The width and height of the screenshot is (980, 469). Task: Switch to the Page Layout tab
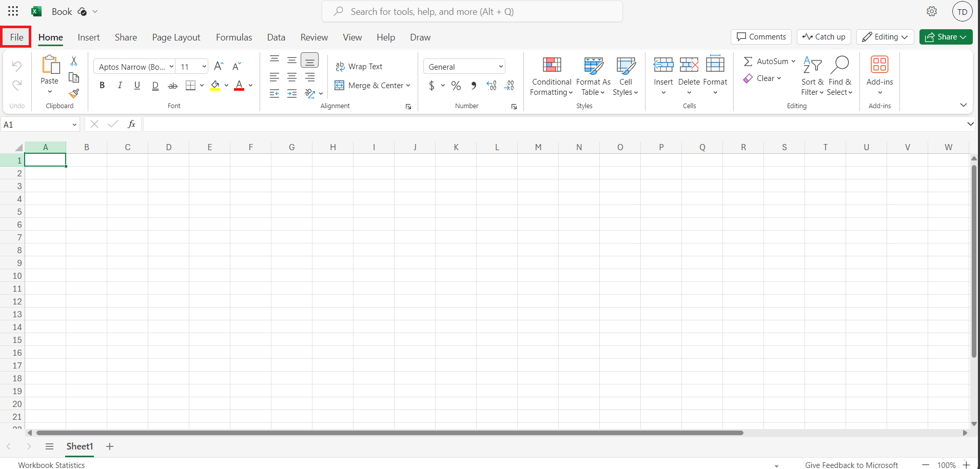click(x=176, y=37)
